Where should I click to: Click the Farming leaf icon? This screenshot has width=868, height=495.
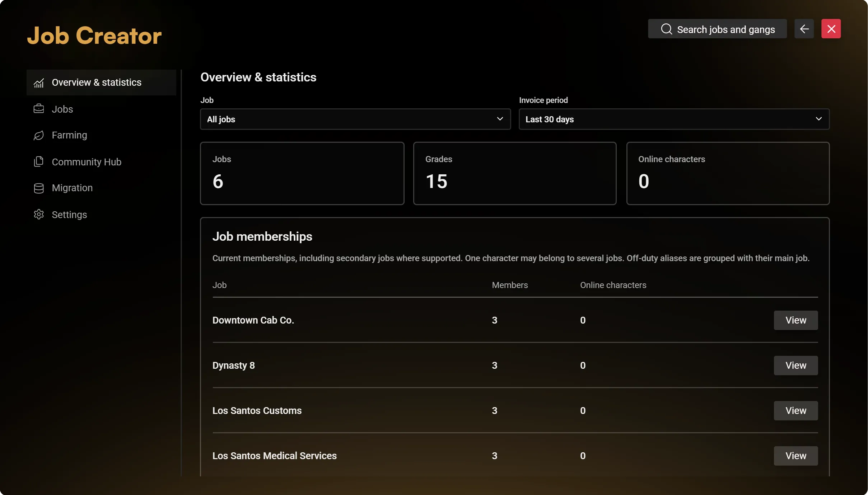[x=39, y=135]
